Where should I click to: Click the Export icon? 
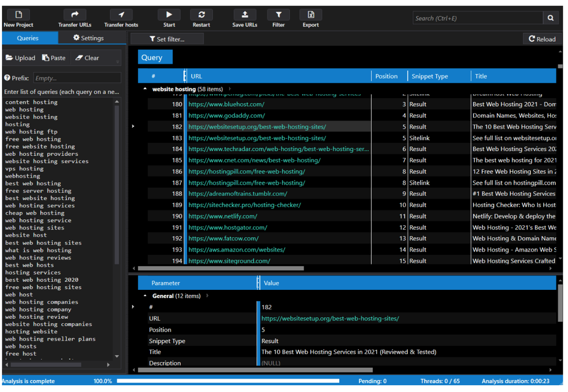(311, 15)
